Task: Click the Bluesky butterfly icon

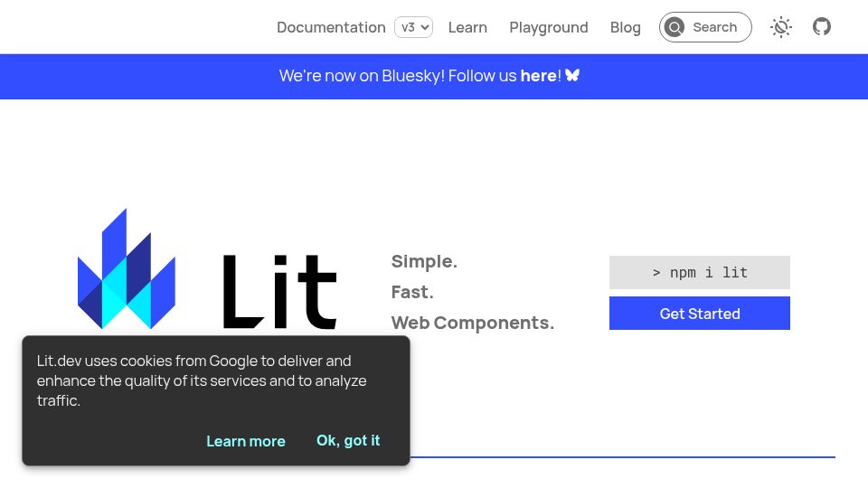Action: [x=572, y=75]
